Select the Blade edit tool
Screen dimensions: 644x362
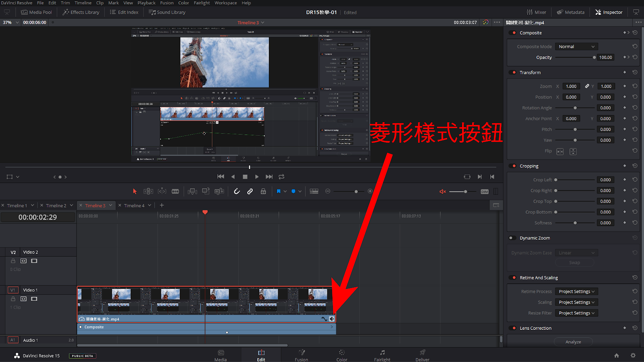pyautogui.click(x=175, y=191)
